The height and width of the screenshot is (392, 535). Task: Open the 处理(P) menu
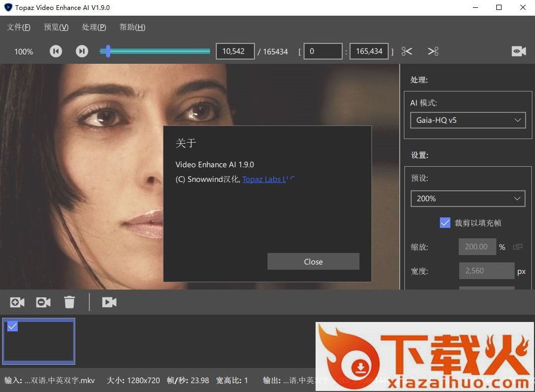[x=94, y=27]
